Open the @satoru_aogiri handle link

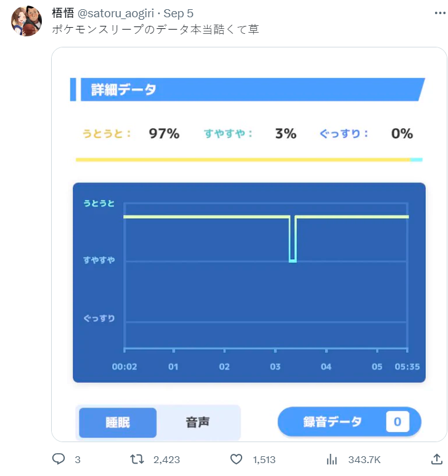117,14
